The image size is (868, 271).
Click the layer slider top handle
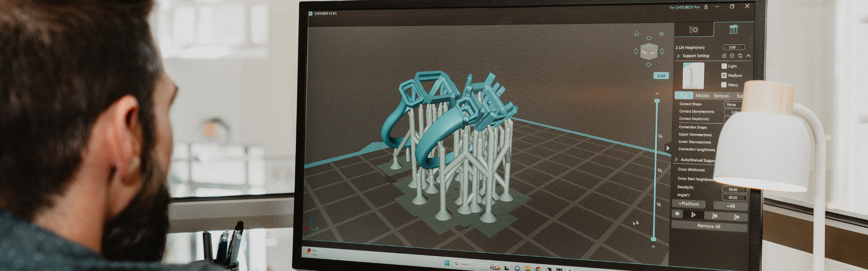[657, 101]
